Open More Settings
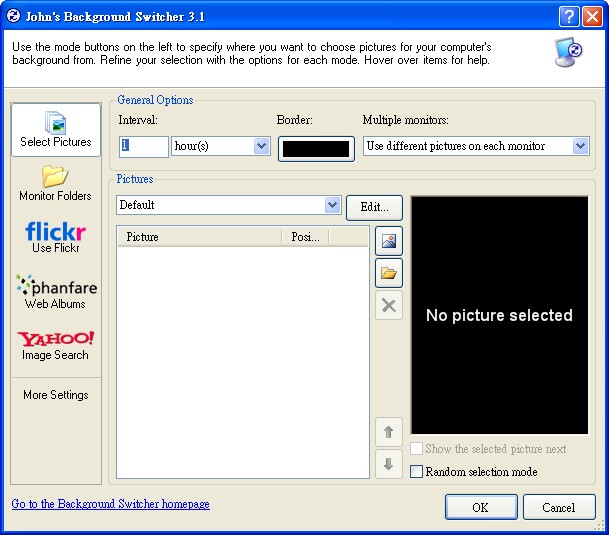The image size is (609, 535). click(x=56, y=395)
